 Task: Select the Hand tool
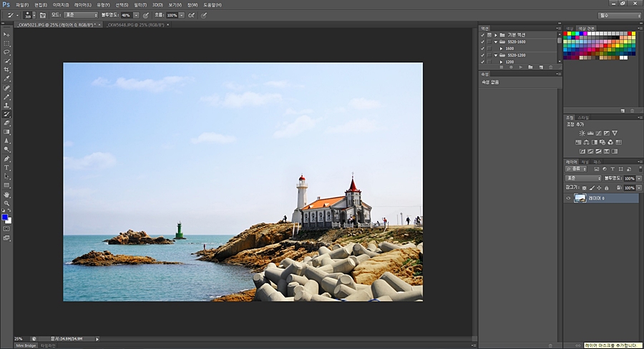coord(6,195)
